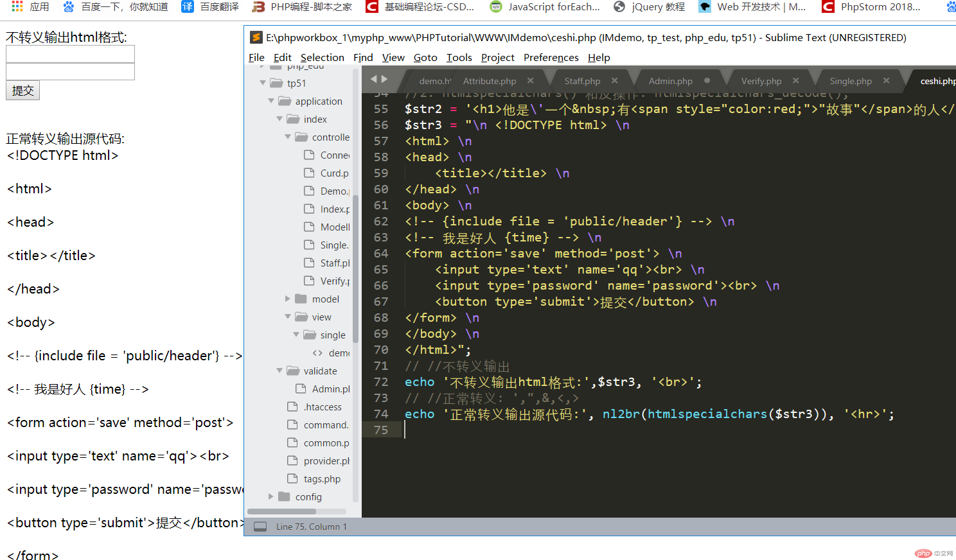This screenshot has height=560, width=956.
Task: Click the model folder icon
Action: [x=301, y=299]
